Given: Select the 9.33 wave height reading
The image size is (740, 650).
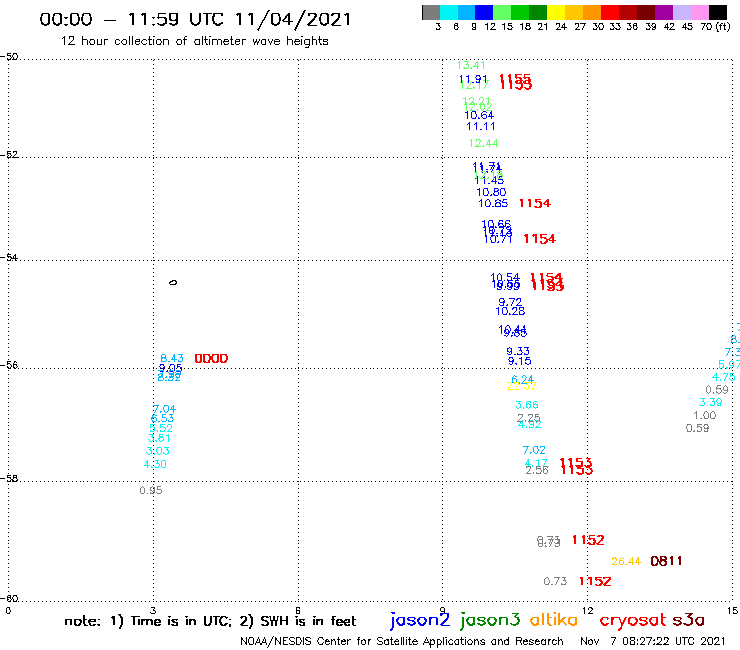Looking at the screenshot, I should pos(518,351).
